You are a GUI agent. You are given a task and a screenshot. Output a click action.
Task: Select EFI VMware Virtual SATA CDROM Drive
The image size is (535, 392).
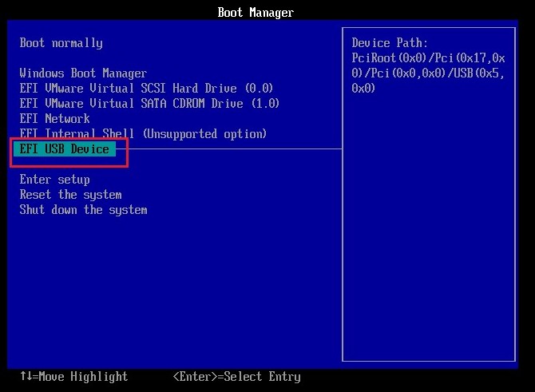coord(149,104)
